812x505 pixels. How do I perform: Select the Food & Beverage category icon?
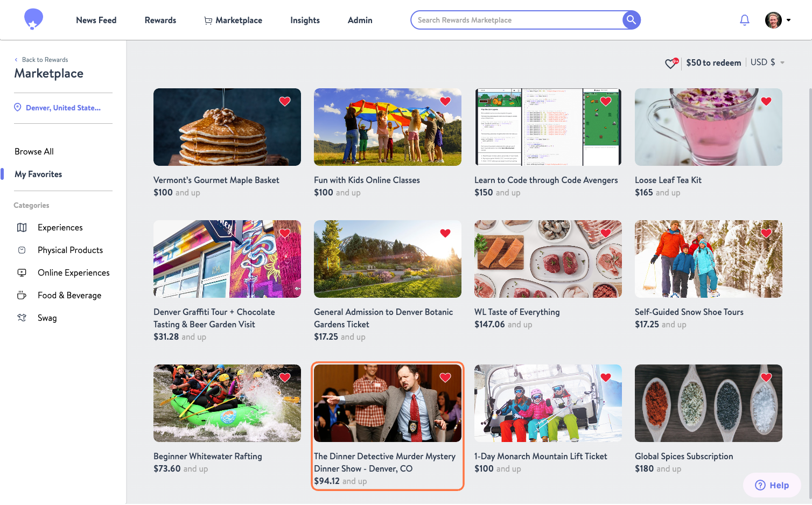click(x=22, y=295)
